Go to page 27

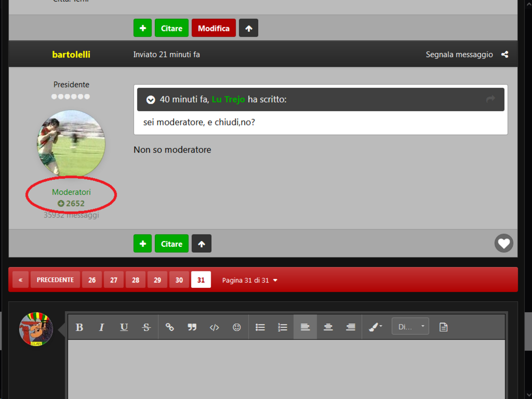coord(114,280)
